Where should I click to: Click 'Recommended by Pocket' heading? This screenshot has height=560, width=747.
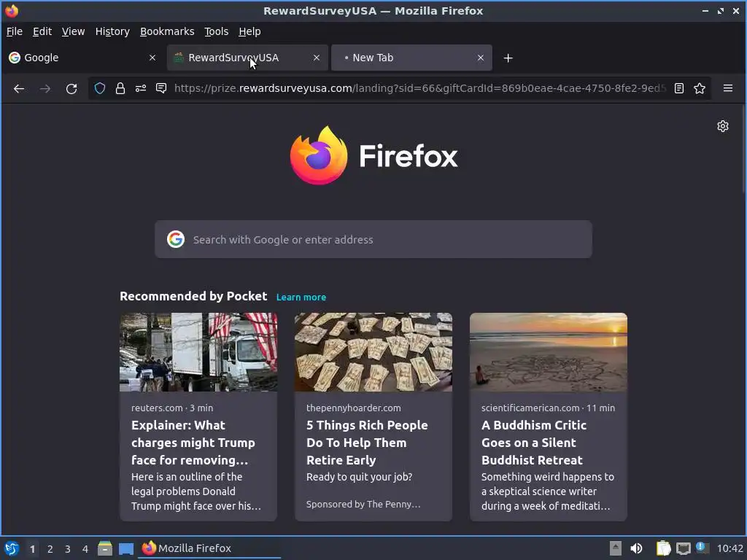tap(193, 296)
